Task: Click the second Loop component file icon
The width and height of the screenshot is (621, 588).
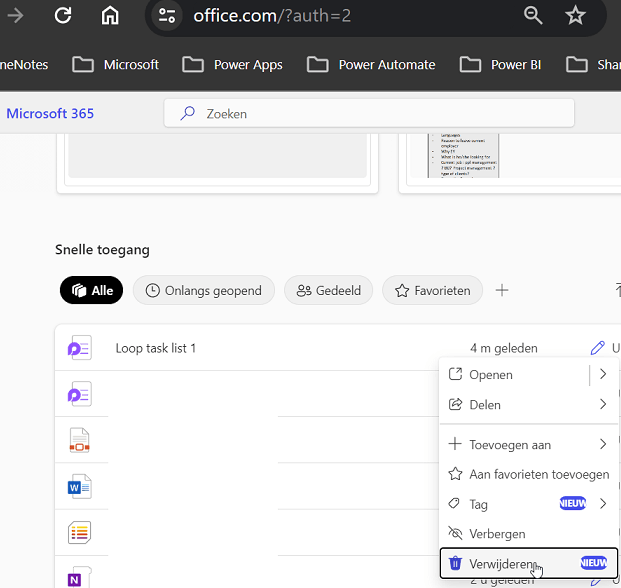Action: 80,394
